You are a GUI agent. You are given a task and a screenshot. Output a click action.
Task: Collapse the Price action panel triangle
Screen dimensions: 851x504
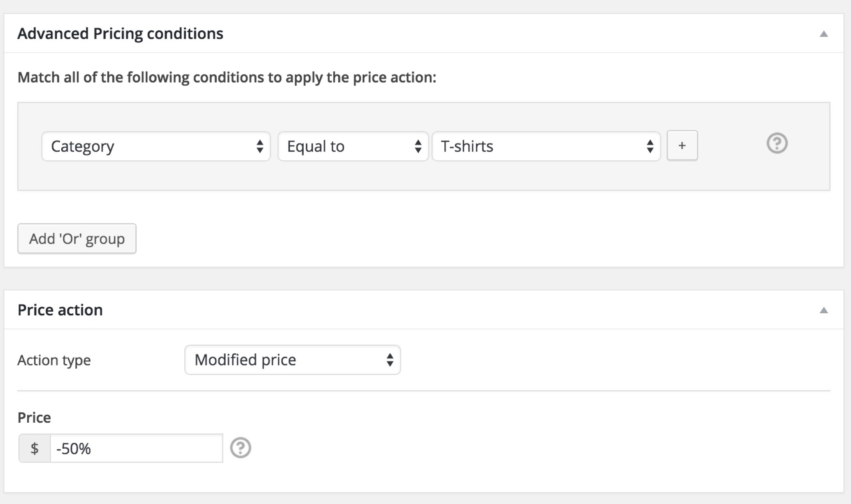tap(824, 310)
